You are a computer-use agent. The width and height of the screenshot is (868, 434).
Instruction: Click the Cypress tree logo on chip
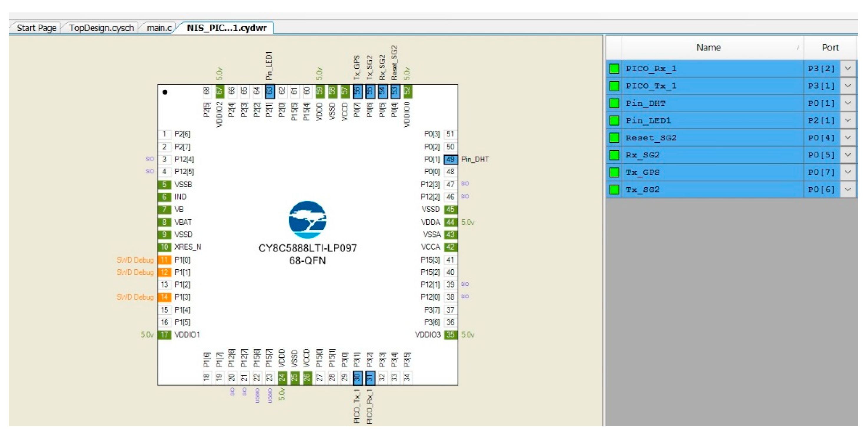pos(307,220)
